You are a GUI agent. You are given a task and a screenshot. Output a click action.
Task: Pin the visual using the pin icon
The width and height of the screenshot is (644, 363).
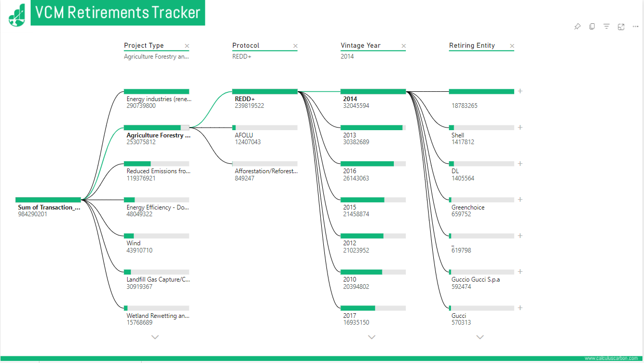(x=577, y=26)
